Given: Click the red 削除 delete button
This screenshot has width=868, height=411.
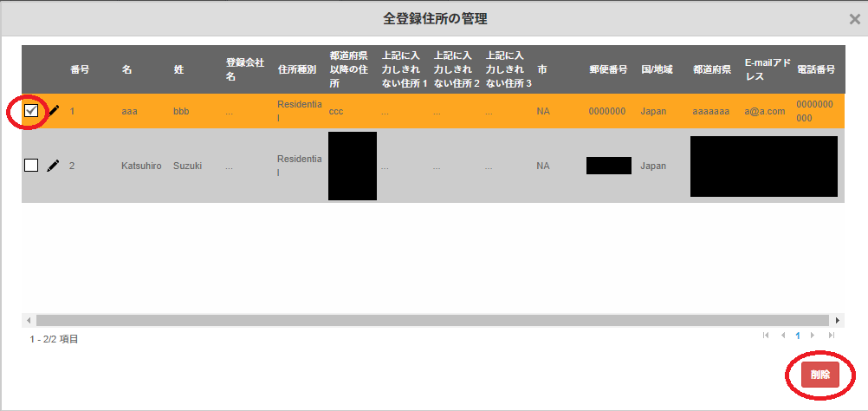Looking at the screenshot, I should (x=820, y=375).
